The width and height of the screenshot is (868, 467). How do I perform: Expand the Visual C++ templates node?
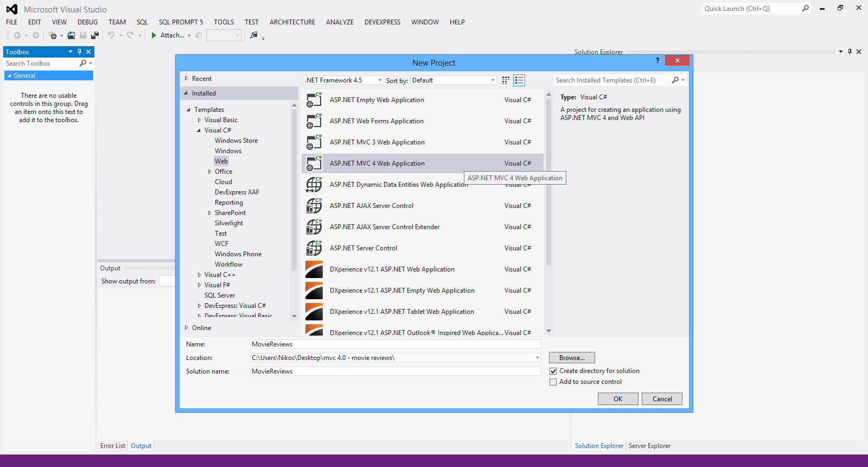(x=199, y=275)
